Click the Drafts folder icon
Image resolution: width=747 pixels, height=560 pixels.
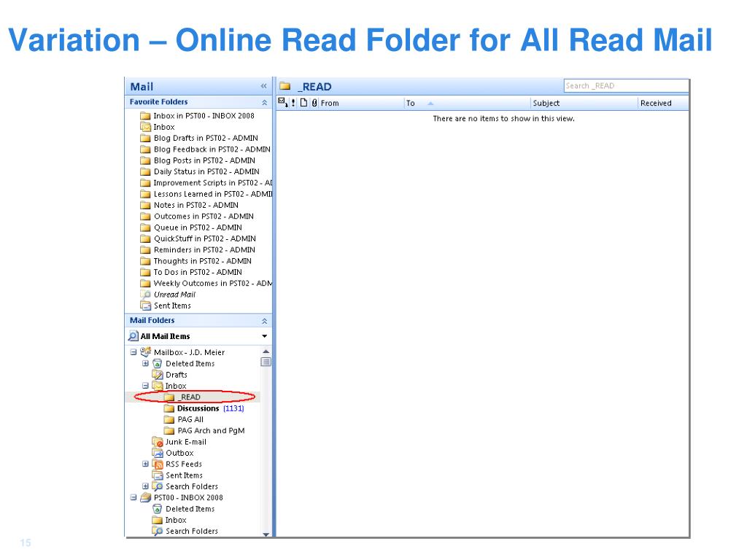158,375
